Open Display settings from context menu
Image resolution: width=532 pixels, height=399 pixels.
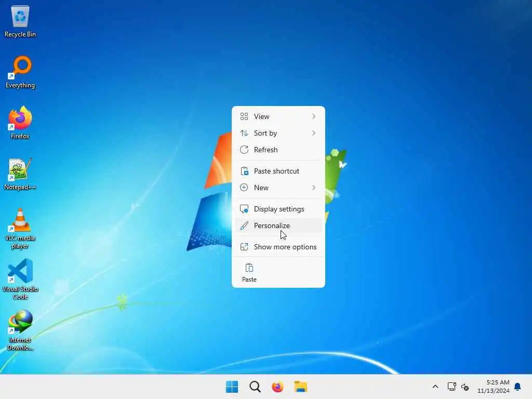coord(278,209)
